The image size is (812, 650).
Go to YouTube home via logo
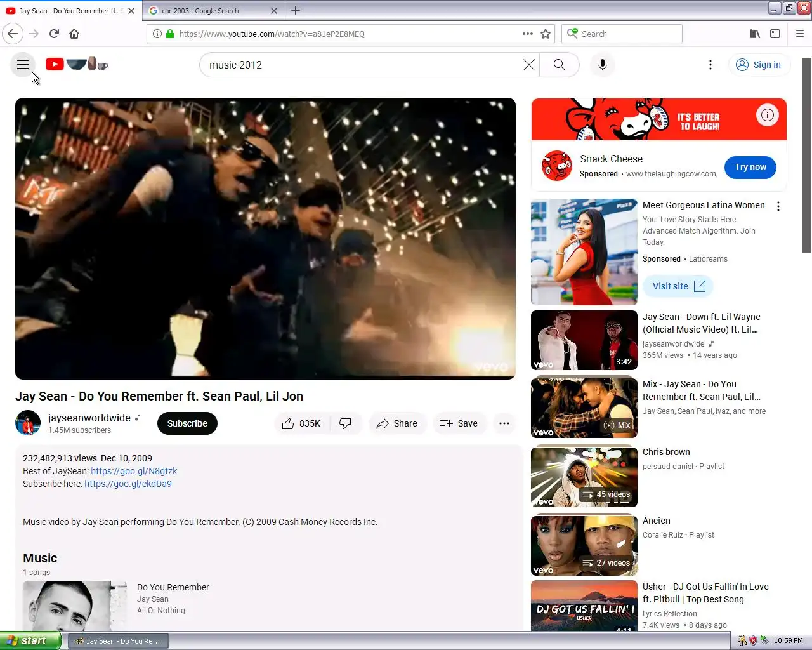coord(77,64)
